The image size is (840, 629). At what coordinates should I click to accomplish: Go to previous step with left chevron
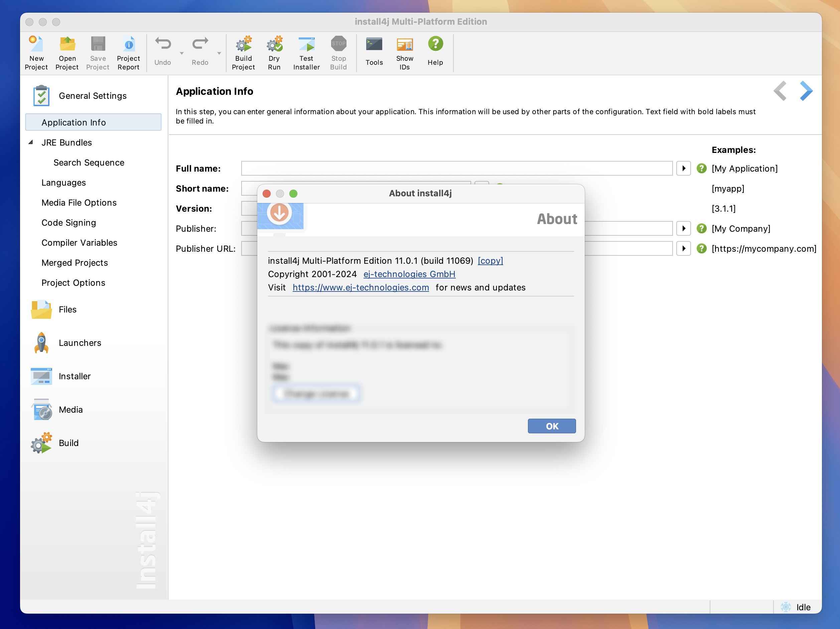click(780, 91)
